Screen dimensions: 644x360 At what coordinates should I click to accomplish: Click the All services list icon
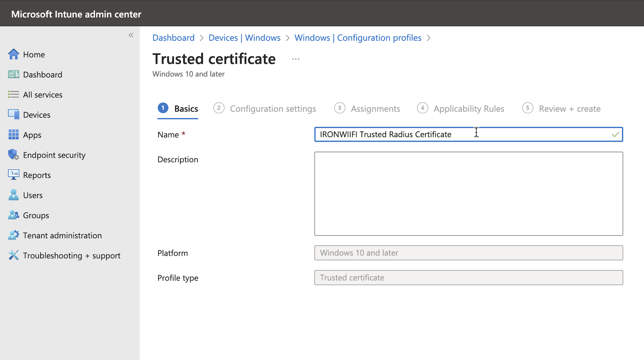pyautogui.click(x=13, y=94)
